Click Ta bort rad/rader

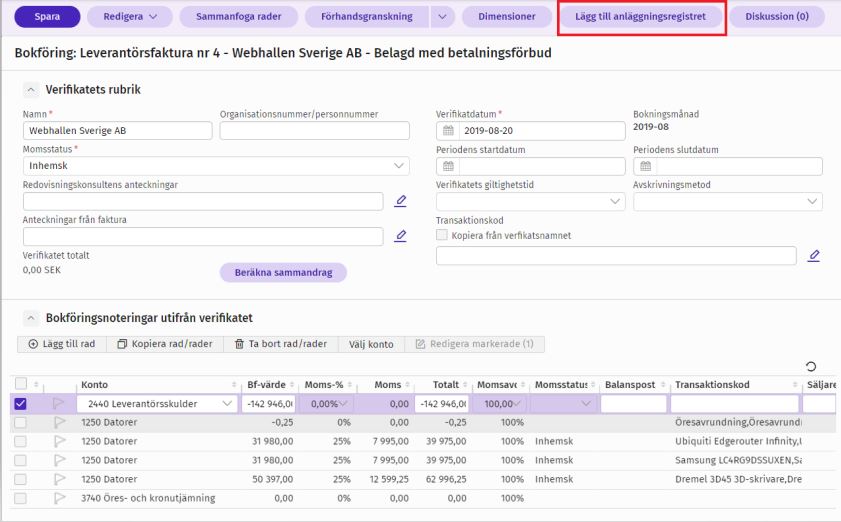[x=281, y=344]
